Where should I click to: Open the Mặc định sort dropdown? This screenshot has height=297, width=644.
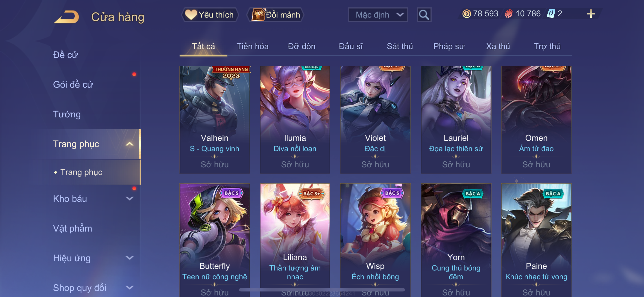point(378,15)
